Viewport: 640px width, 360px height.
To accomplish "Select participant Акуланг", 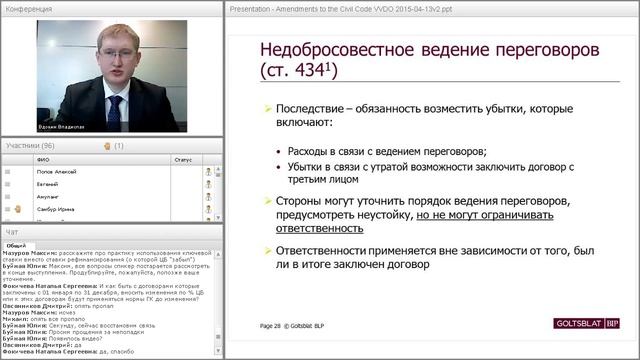I will pyautogui.click(x=48, y=197).
